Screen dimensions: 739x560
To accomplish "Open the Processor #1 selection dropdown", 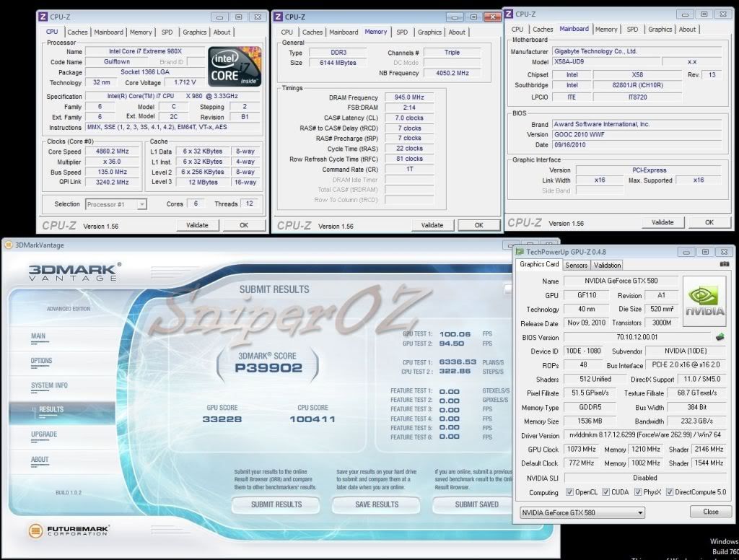I will 115,204.
